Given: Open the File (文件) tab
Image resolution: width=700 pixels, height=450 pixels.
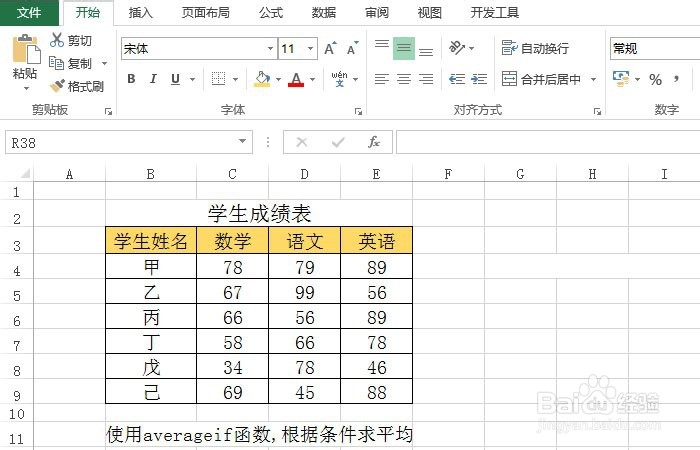Looking at the screenshot, I should (29, 12).
